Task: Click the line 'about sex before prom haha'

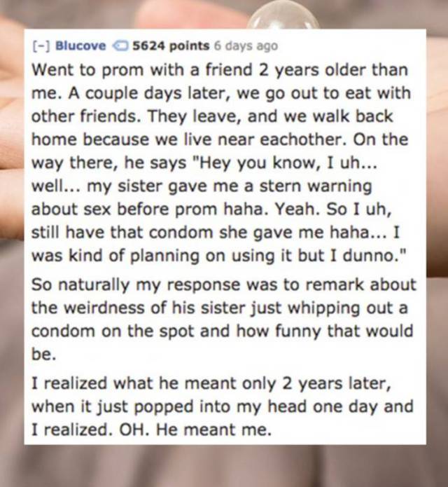Action: pos(211,209)
